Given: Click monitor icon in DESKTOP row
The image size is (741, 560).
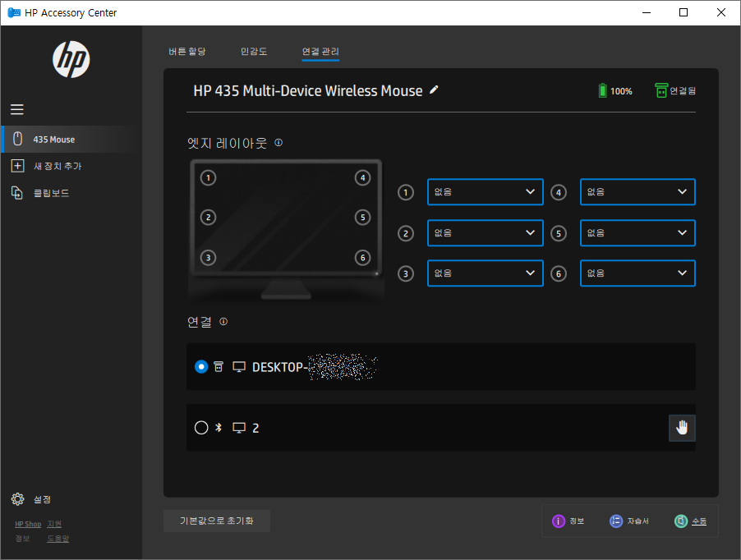Looking at the screenshot, I should tap(239, 367).
